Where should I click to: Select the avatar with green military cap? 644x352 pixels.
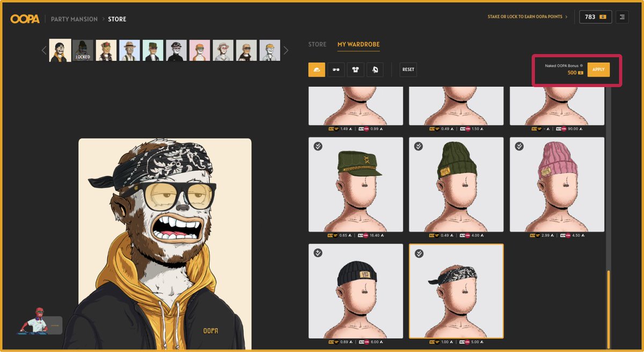(x=153, y=51)
